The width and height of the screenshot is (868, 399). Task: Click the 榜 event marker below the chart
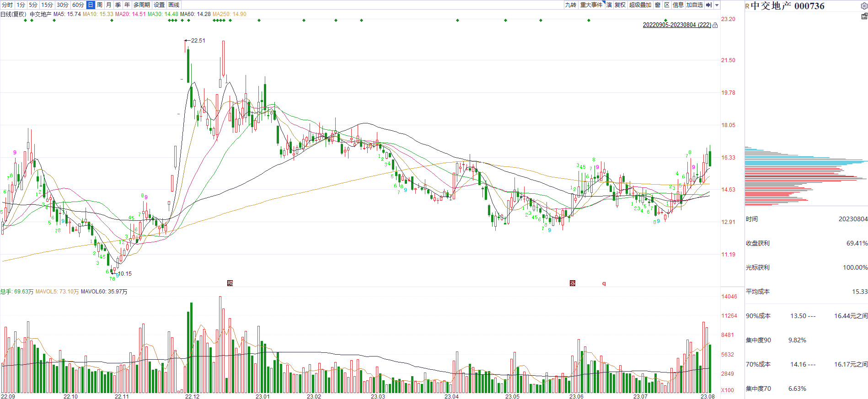tap(230, 283)
